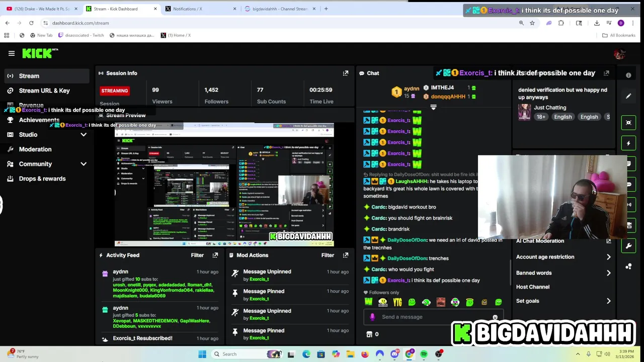Pop out the Session Info panel

(x=346, y=73)
